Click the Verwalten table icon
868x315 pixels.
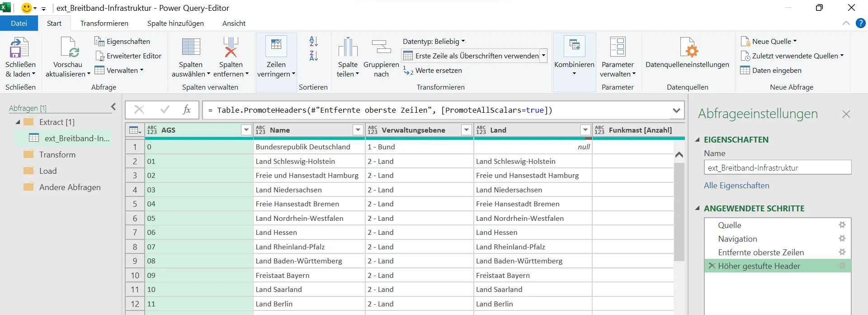tap(99, 70)
